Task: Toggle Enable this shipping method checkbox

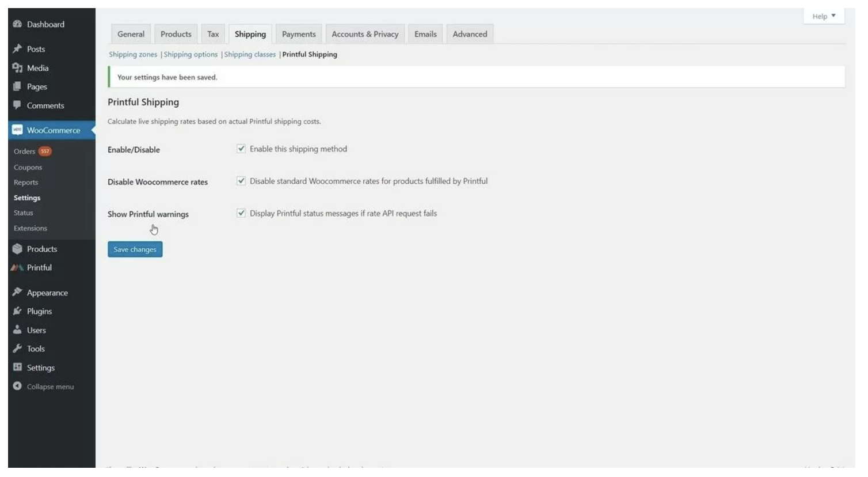Action: pos(241,149)
